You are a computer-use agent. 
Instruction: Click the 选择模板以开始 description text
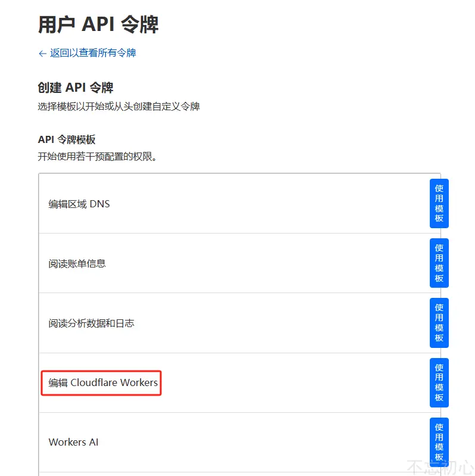click(x=119, y=107)
